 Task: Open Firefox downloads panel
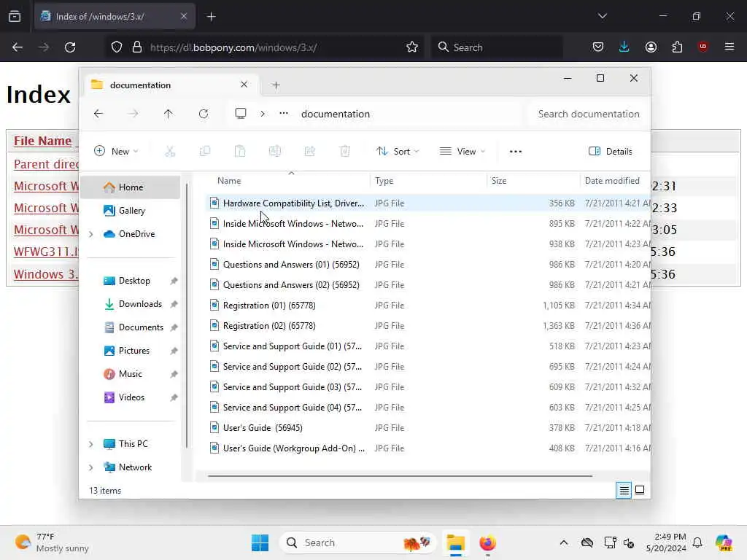click(x=624, y=47)
